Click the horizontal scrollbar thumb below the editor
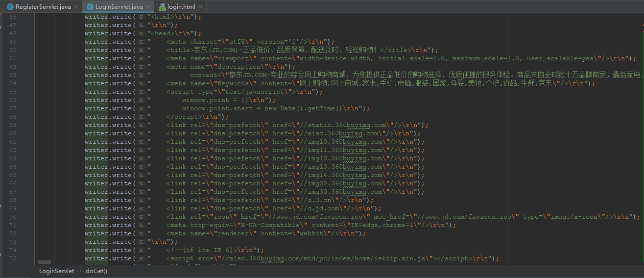The width and height of the screenshot is (644, 278). 45,263
